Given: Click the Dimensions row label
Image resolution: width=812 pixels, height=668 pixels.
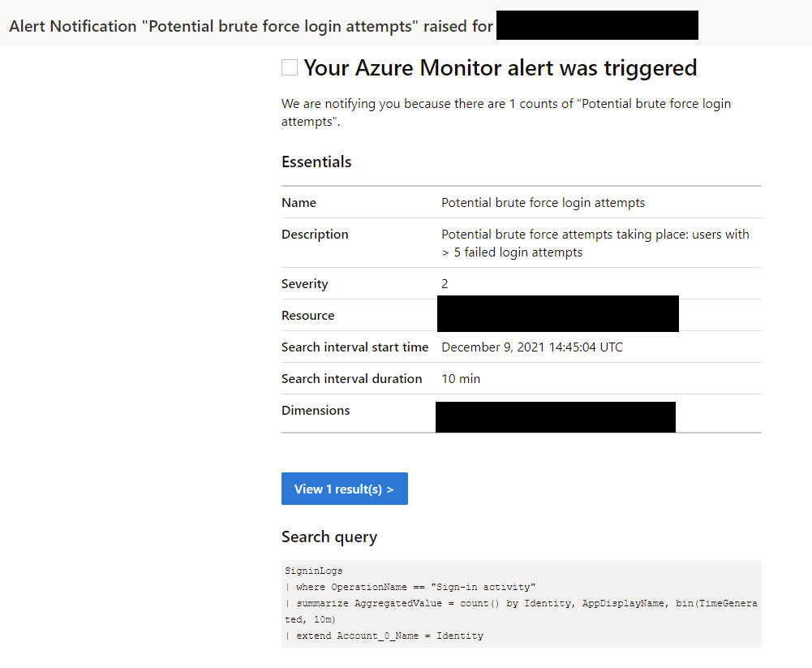Looking at the screenshot, I should [316, 411].
